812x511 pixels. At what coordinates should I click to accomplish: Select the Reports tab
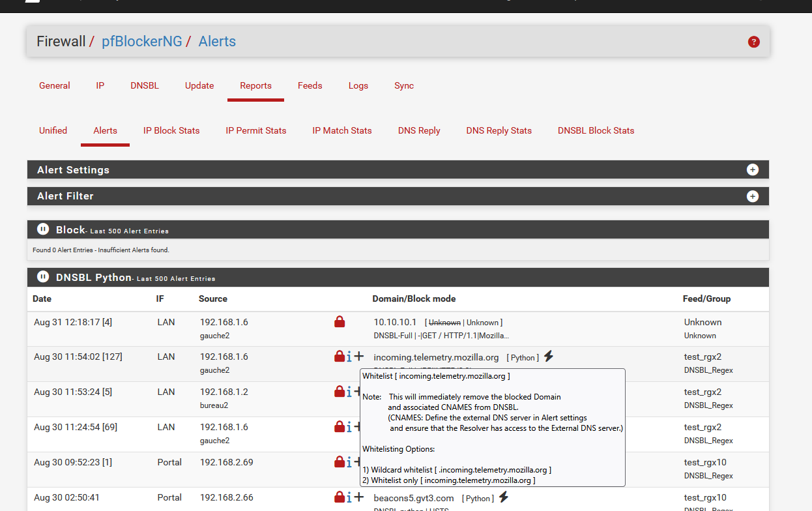255,85
